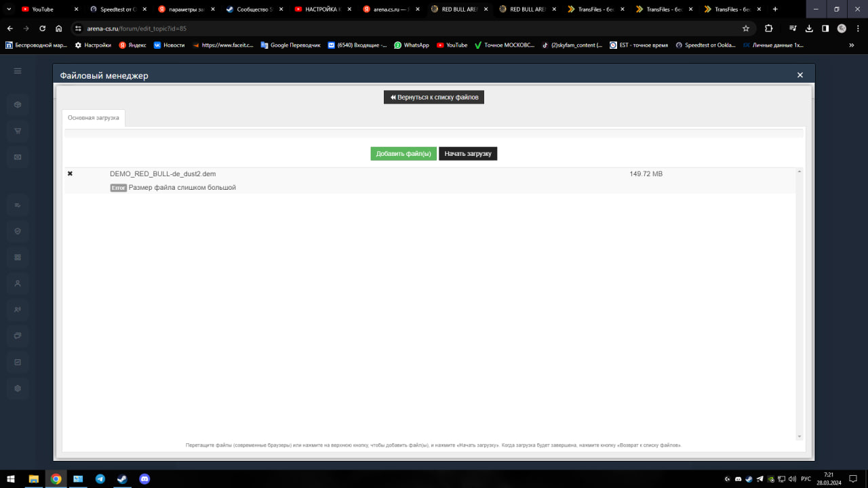Expand the hidden bookmarks overflow chevron
The height and width of the screenshot is (488, 868).
coord(852,45)
